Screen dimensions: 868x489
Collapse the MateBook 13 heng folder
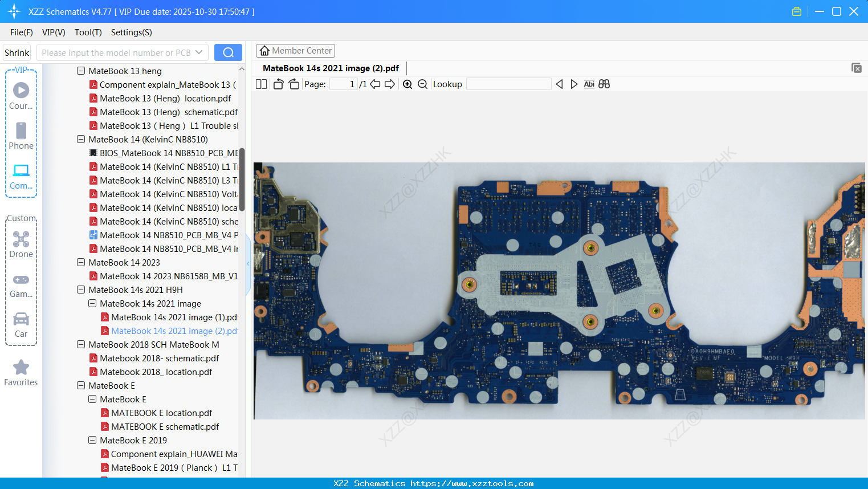(x=81, y=71)
